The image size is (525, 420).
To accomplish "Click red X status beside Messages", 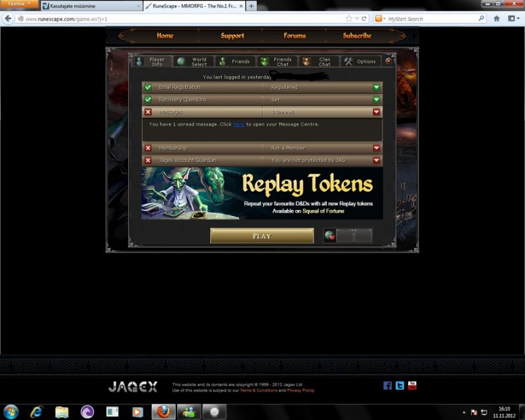I will click(148, 112).
